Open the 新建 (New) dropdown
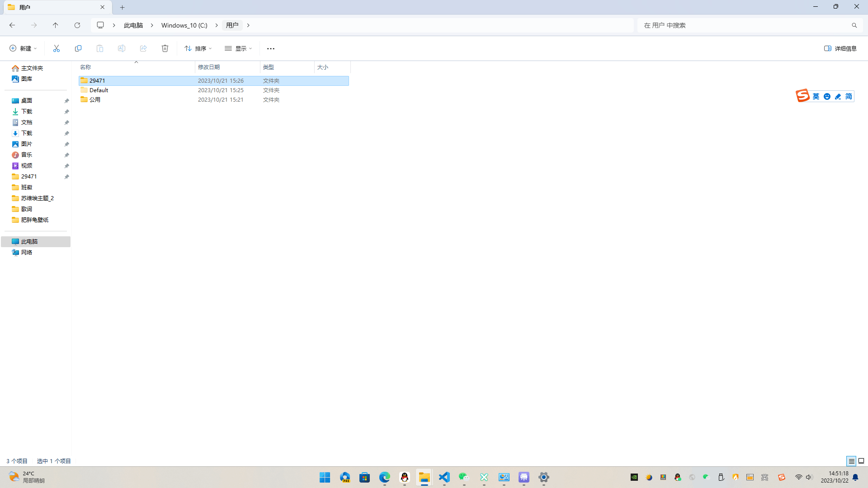The height and width of the screenshot is (488, 868). [23, 48]
